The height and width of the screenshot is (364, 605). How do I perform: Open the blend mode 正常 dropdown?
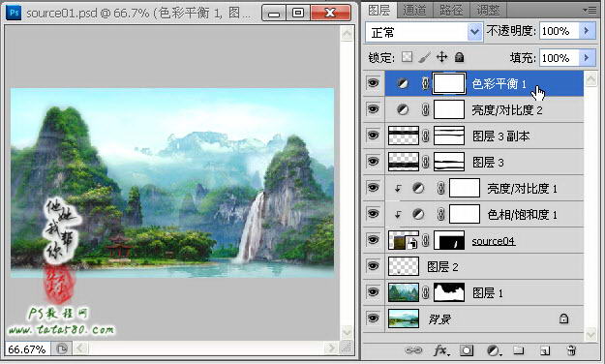tap(474, 32)
